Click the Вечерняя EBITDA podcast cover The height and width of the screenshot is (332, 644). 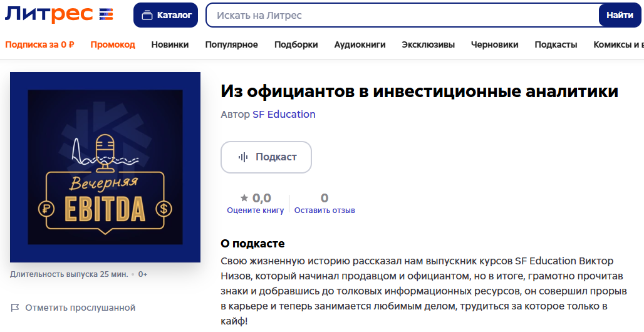pyautogui.click(x=105, y=167)
